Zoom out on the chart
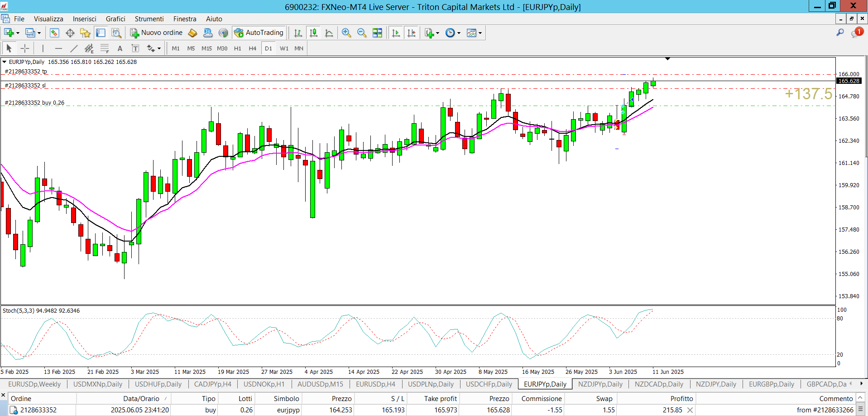 point(362,33)
